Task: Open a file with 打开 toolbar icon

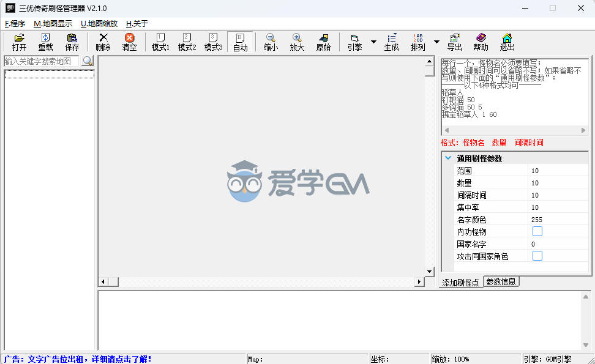Action: 19,42
